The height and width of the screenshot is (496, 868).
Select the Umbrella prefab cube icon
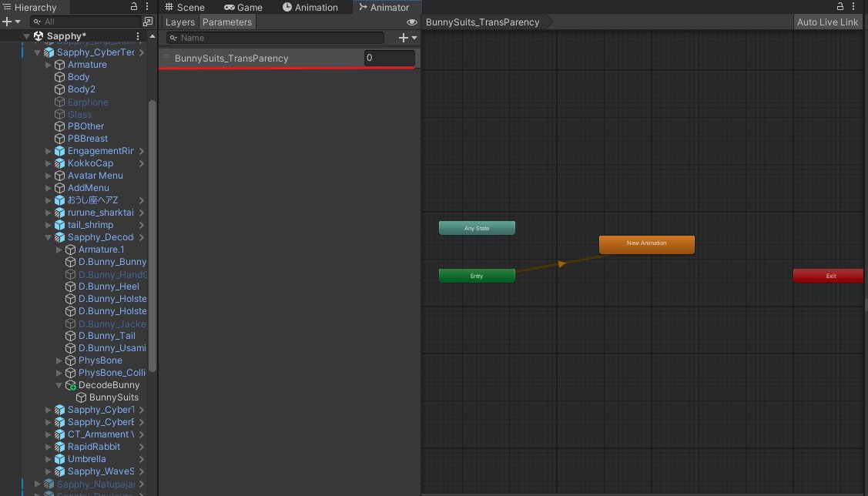pyautogui.click(x=60, y=459)
